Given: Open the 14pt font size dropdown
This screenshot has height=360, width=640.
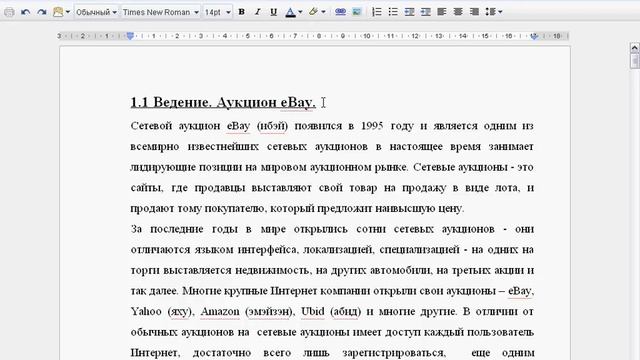Looking at the screenshot, I should 218,12.
